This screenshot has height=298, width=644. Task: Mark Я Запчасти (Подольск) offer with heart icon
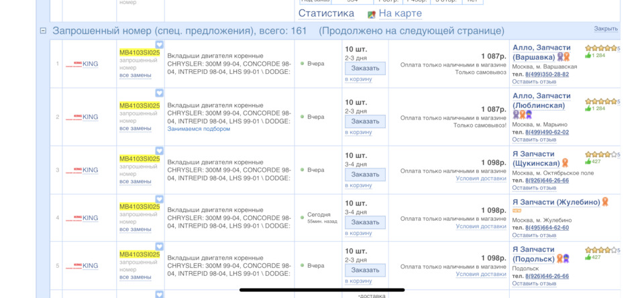[160, 246]
